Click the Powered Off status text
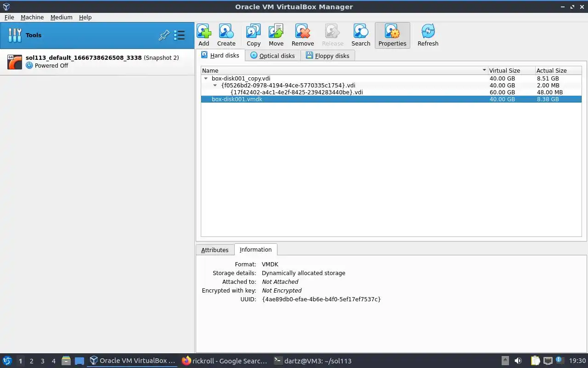Viewport: 588px width, 368px height. tap(51, 66)
